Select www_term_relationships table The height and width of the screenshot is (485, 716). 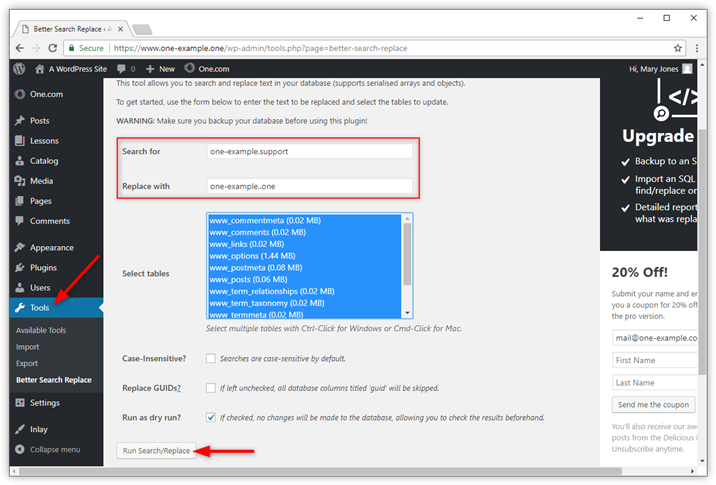tap(305, 291)
